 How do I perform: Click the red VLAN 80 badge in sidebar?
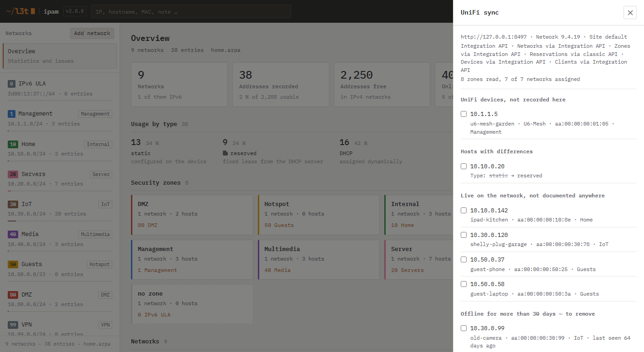[x=13, y=295]
